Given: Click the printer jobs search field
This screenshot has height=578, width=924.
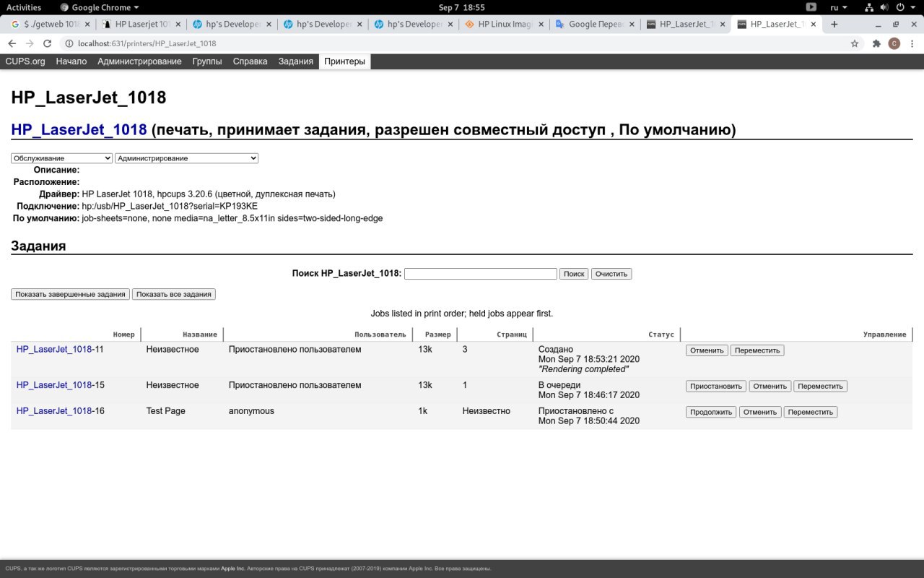Looking at the screenshot, I should 481,274.
